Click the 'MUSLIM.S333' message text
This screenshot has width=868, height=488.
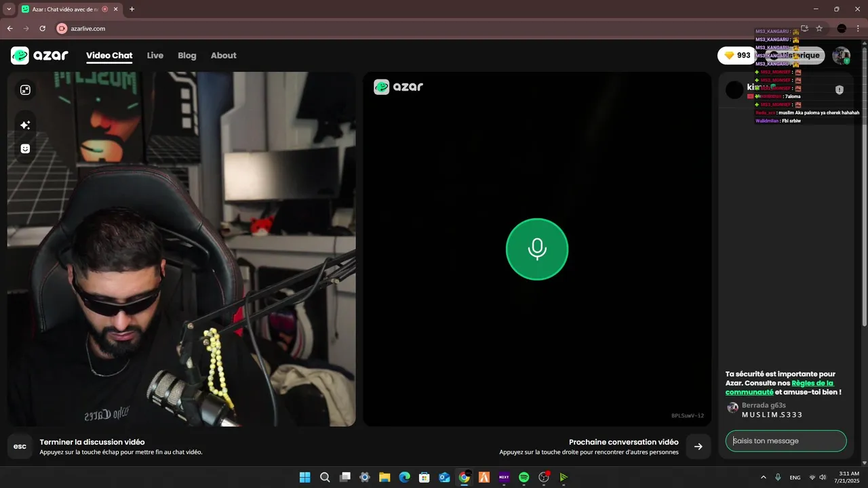click(772, 415)
